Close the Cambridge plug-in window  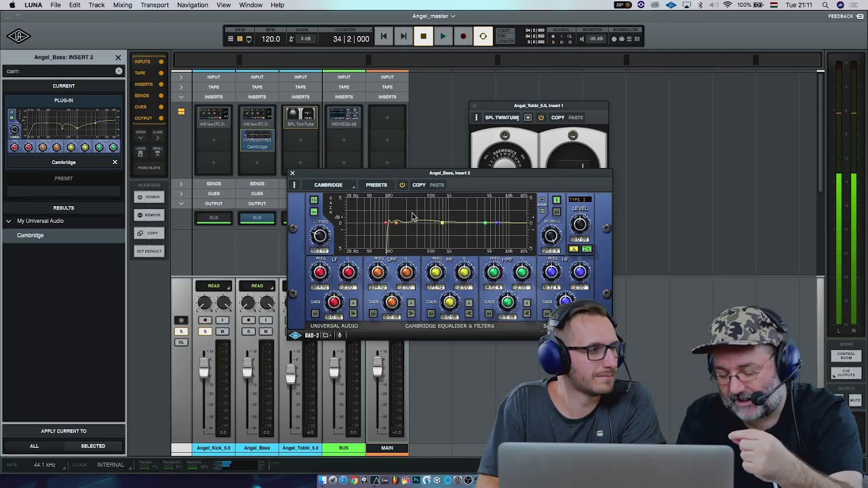pos(292,173)
